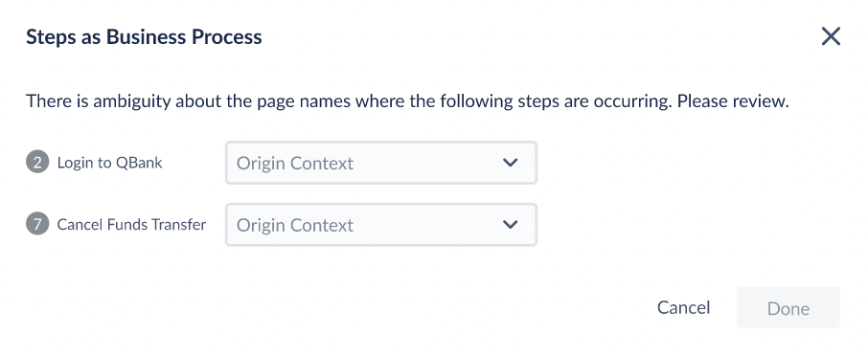Click the step 7 number badge
Image resolution: width=868 pixels, height=356 pixels.
tap(37, 225)
